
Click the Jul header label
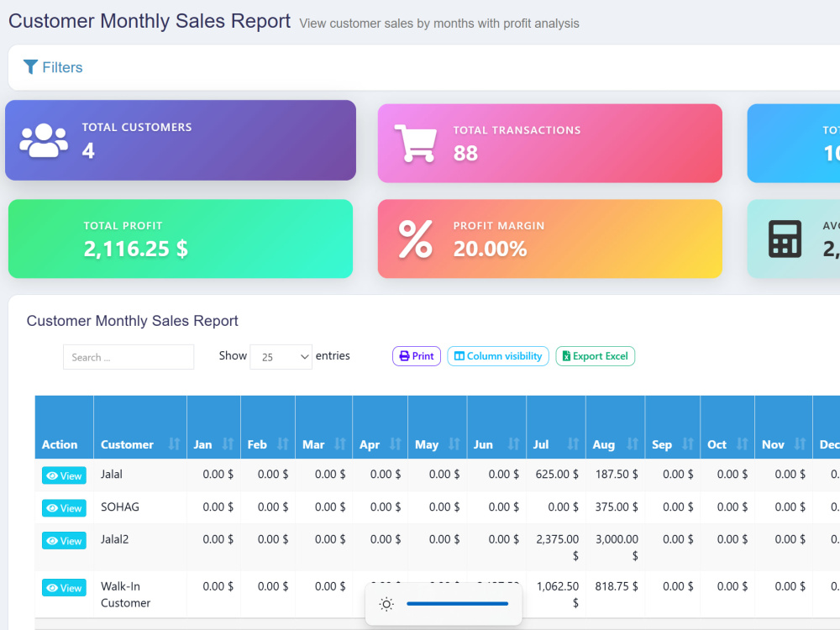(x=540, y=444)
